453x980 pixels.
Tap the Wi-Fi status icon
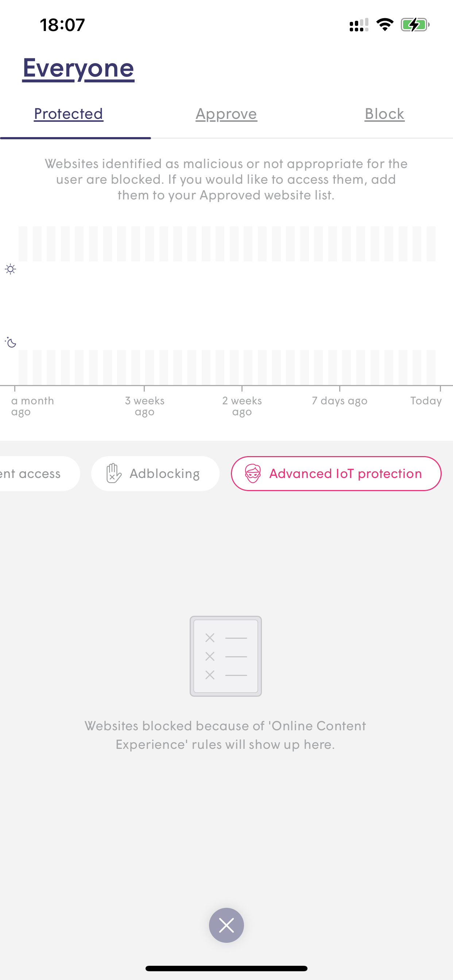[x=384, y=25]
